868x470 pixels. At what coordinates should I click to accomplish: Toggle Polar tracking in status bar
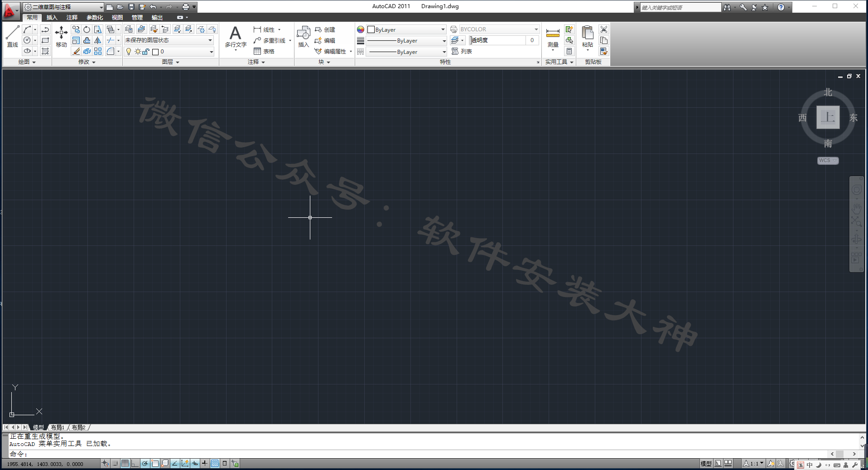point(145,463)
